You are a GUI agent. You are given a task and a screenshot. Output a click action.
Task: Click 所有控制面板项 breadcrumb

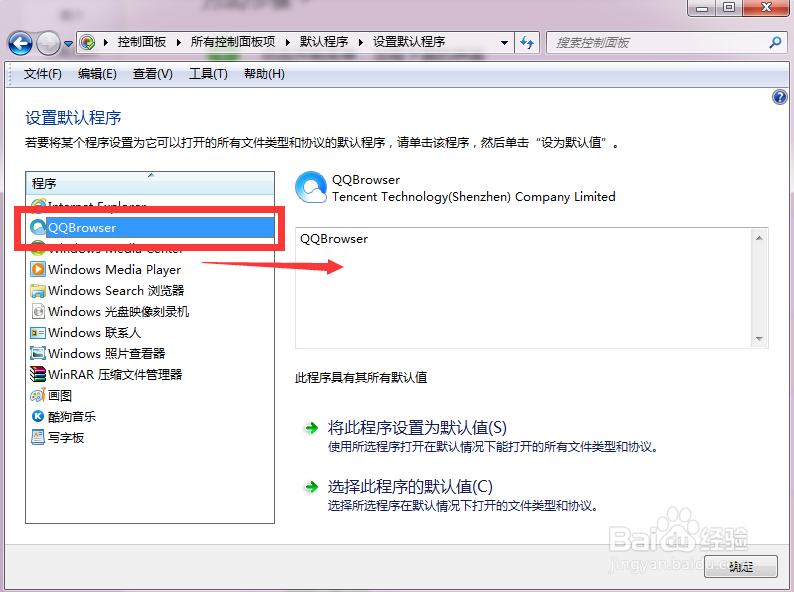click(x=233, y=42)
